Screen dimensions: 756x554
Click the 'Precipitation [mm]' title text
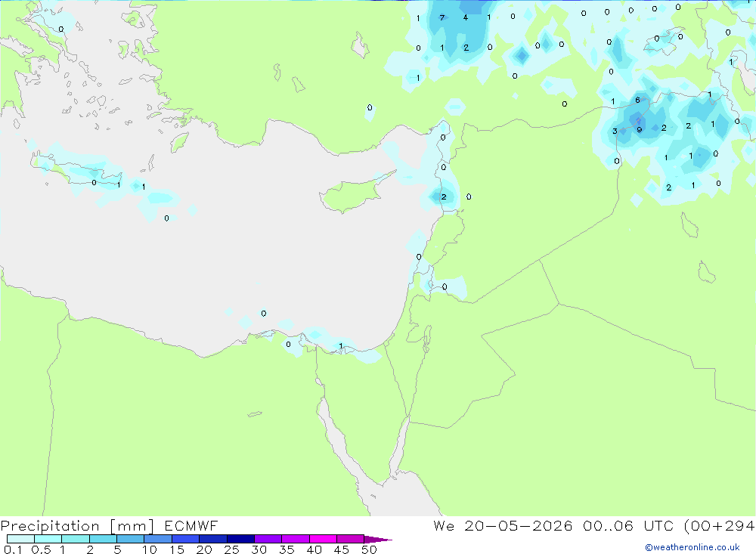[77, 526]
